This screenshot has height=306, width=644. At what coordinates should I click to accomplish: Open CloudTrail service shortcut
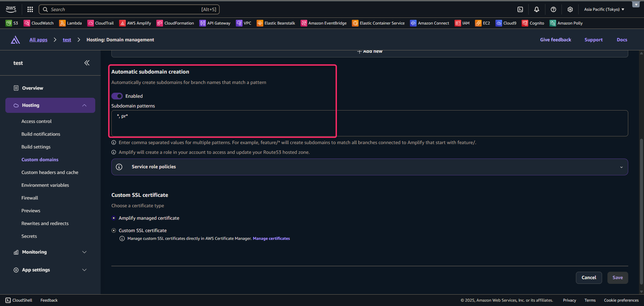pyautogui.click(x=101, y=23)
